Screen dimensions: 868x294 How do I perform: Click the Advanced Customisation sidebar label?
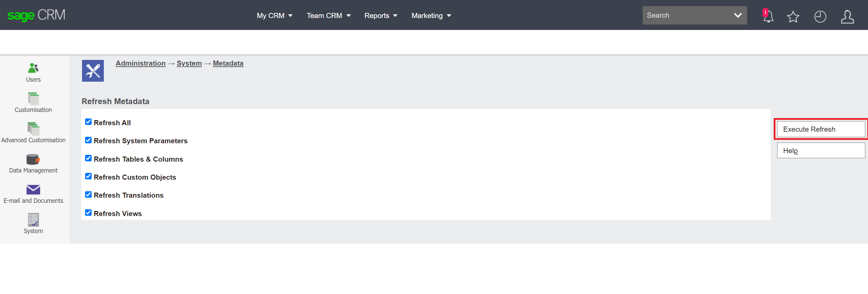[33, 140]
